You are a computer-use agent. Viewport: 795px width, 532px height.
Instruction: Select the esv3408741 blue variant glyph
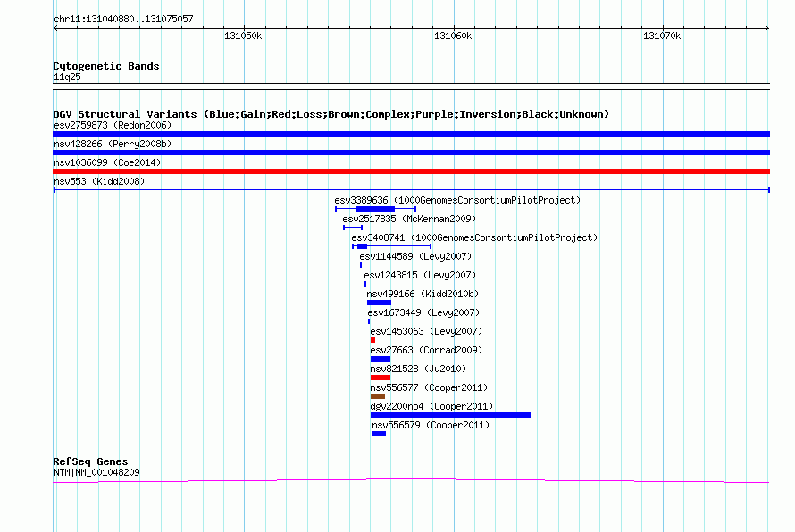point(391,246)
